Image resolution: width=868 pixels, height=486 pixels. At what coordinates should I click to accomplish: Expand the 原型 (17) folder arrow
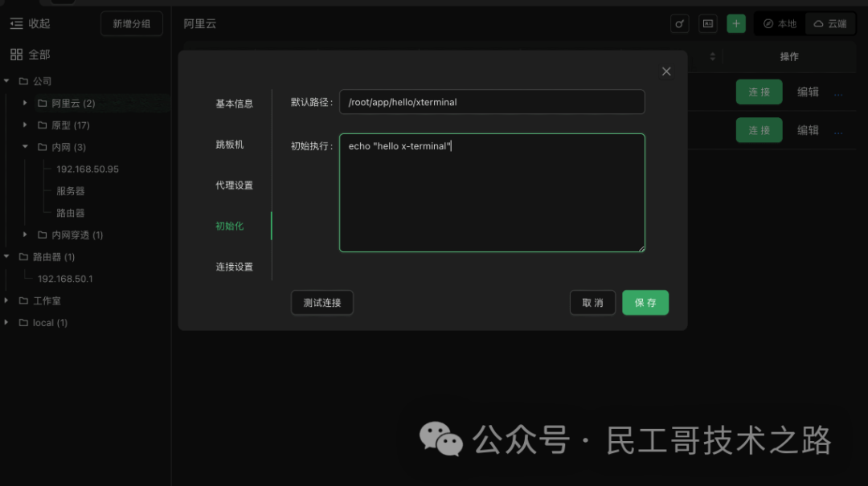25,125
